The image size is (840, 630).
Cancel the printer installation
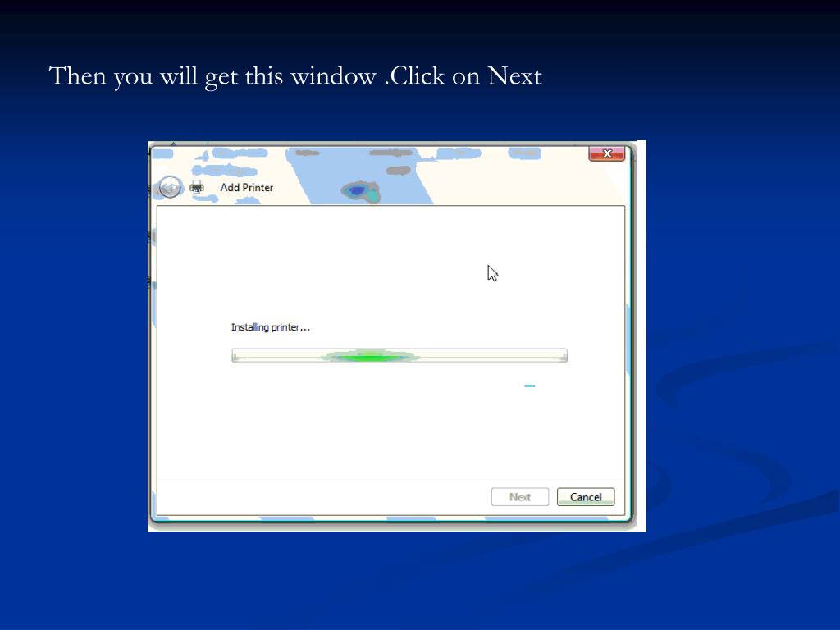[x=586, y=497]
